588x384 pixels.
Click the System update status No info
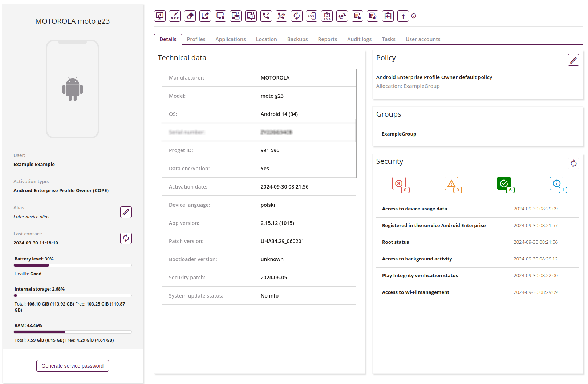[x=269, y=296]
